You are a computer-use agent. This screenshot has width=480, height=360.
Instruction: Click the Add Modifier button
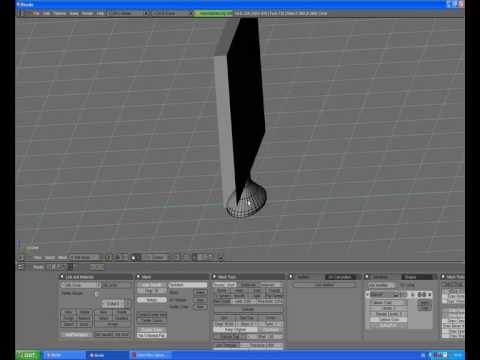[x=381, y=285]
